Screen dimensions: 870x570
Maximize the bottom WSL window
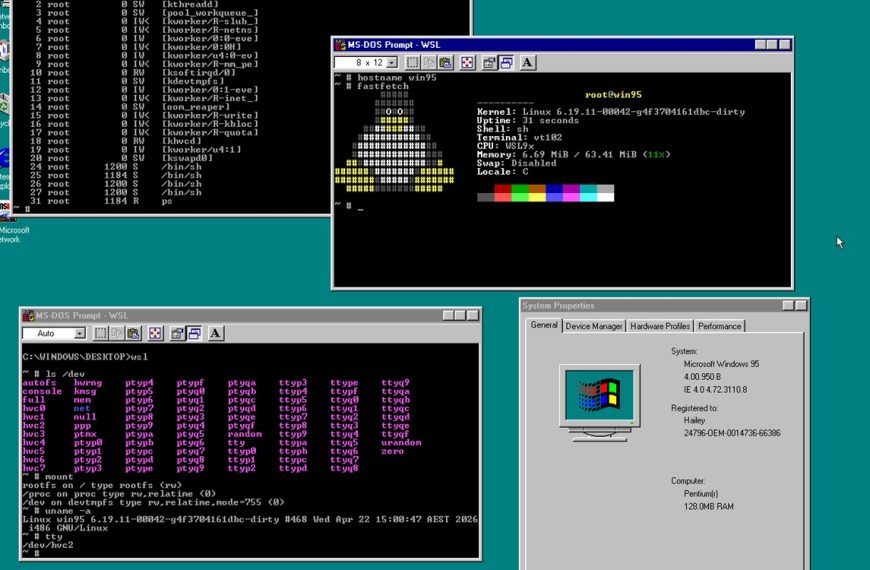click(x=459, y=316)
